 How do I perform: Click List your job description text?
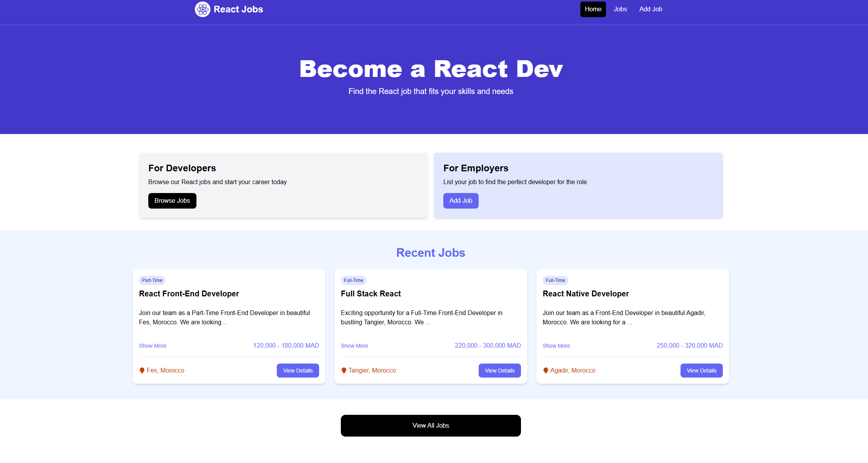(x=515, y=182)
